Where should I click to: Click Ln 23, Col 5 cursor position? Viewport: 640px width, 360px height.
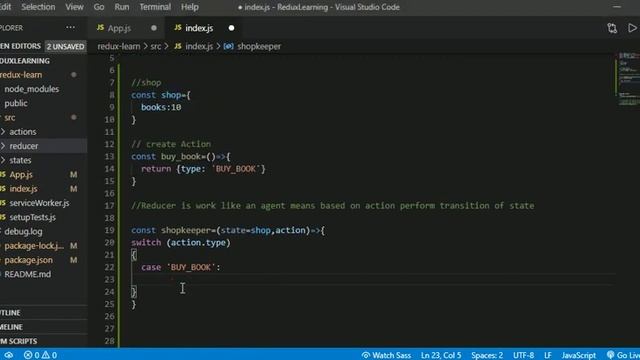pyautogui.click(x=441, y=355)
